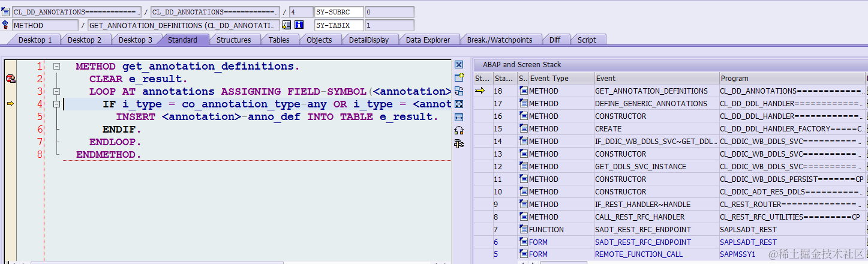Click code line 'CLEAR e_result.'
Viewport: 868px width, 264px height.
139,79
